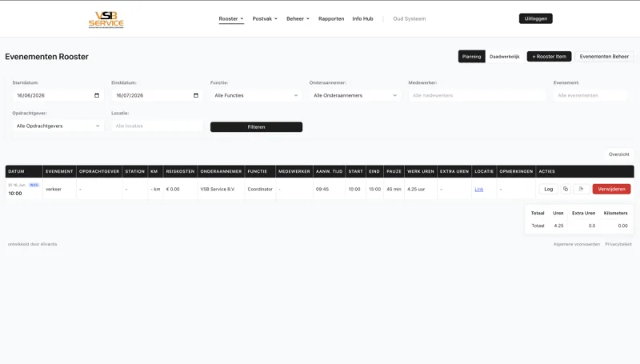
Task: Click the send arrow icon beside Verwijderen
Action: pos(581,189)
